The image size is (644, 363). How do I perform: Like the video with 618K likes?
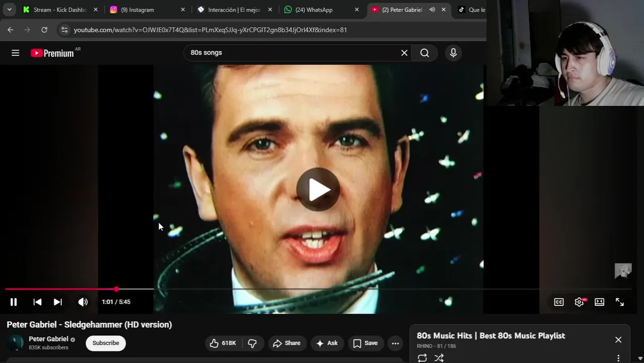point(222,343)
